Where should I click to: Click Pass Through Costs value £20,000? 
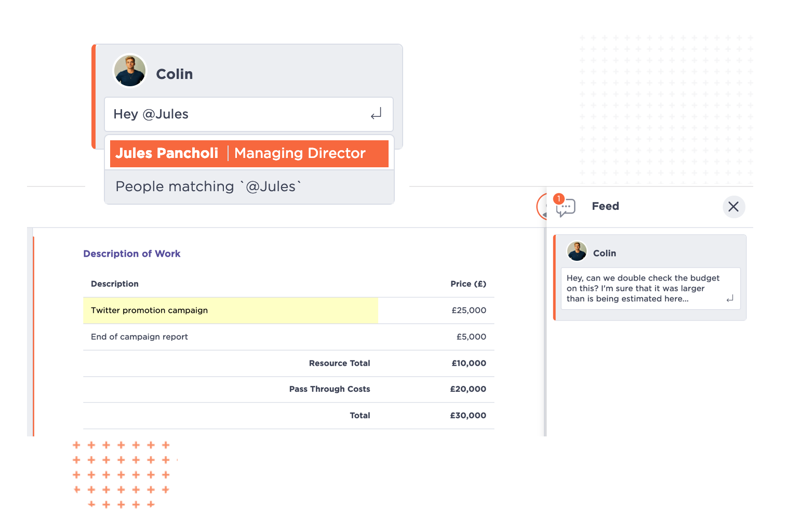coord(468,389)
